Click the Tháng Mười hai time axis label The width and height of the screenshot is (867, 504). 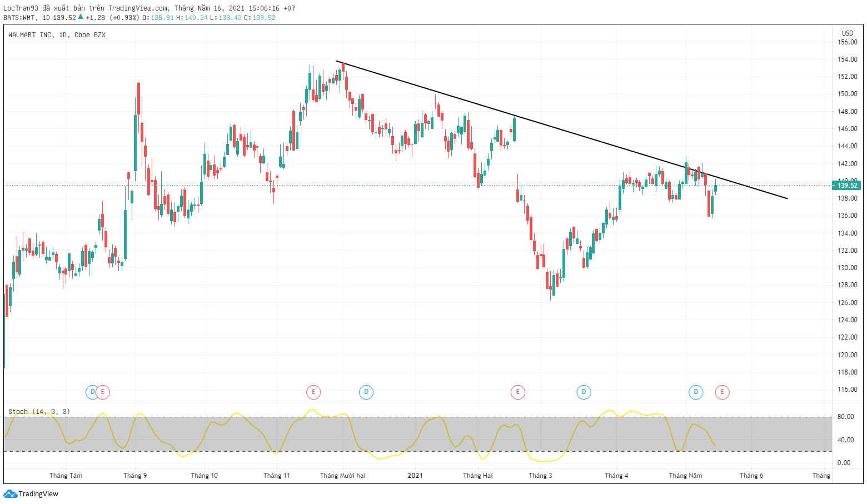click(343, 476)
